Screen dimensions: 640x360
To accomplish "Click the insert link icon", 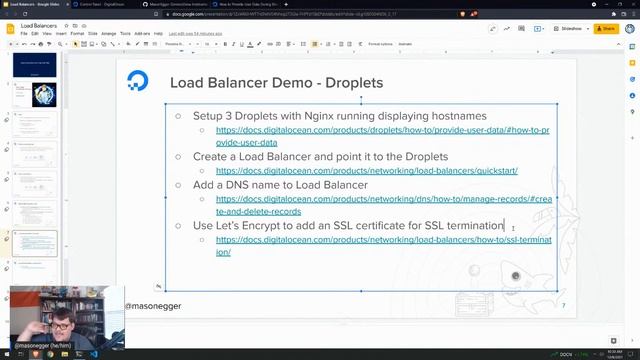I will (x=270, y=44).
